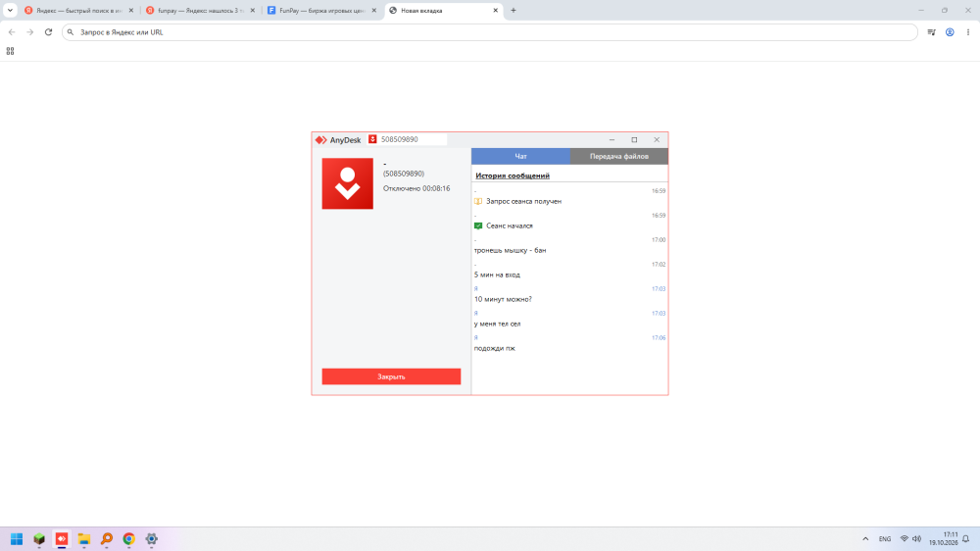This screenshot has height=551, width=980.
Task: Click the История сообщений heading
Action: 513,175
